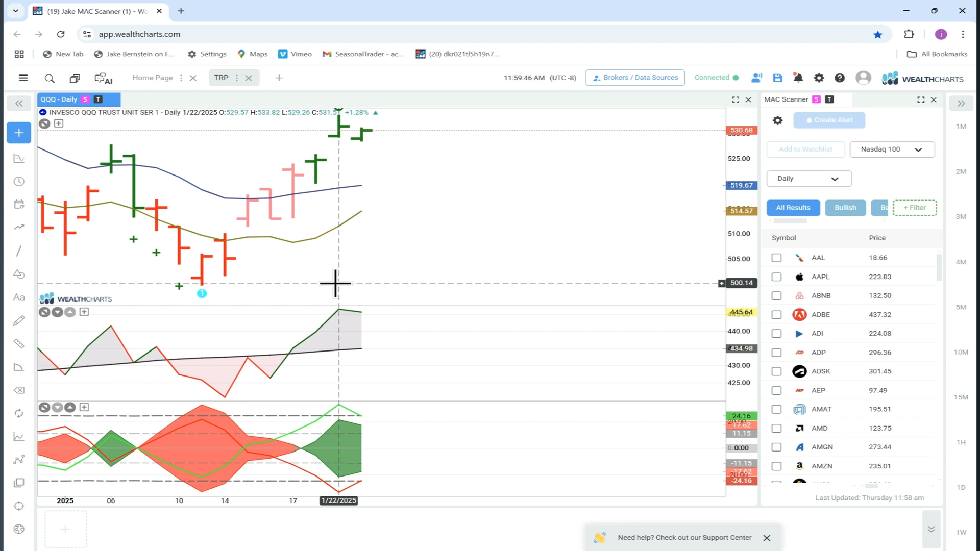Open the Home Page tab options menu
Viewport: 980px width, 551px height.
pos(181,78)
